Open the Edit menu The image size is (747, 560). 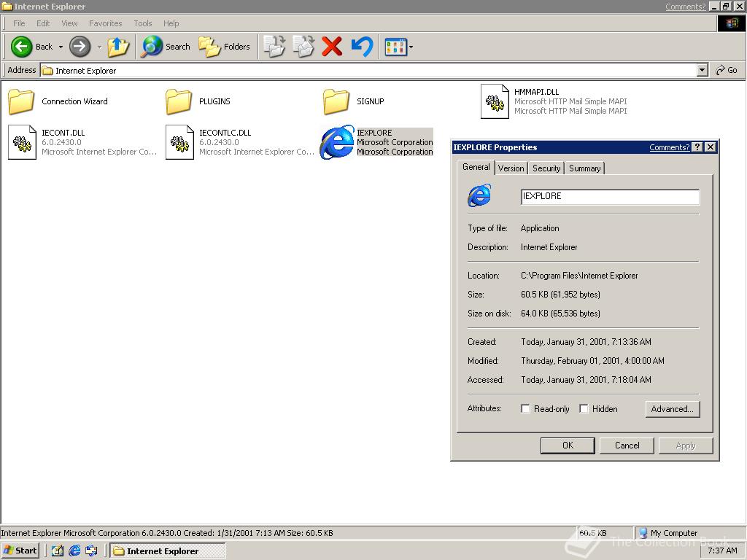point(43,23)
